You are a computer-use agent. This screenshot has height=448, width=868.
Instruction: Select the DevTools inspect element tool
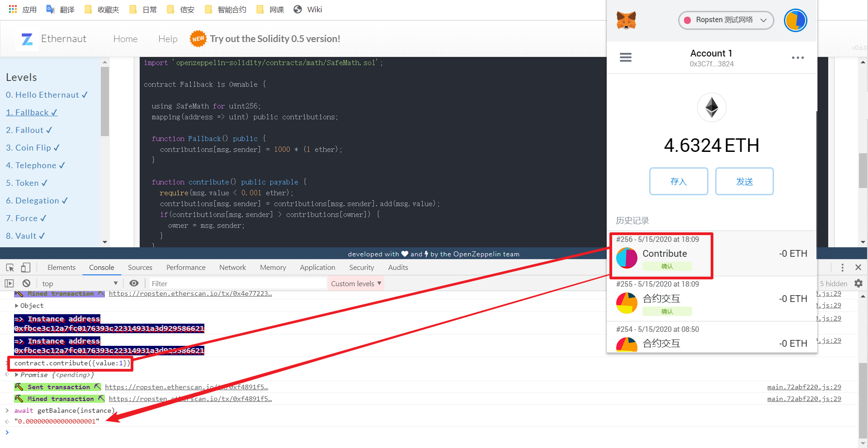(10, 268)
